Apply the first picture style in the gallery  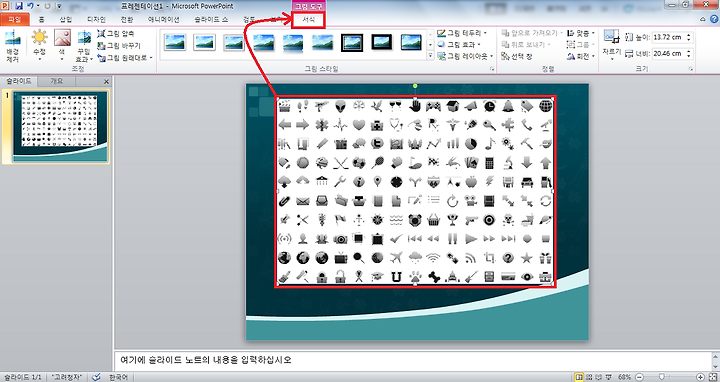175,42
